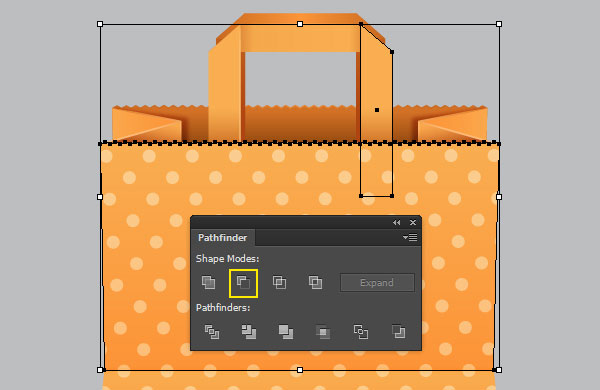This screenshot has height=390, width=600.
Task: Click the top-right bounding box handle
Action: (x=499, y=24)
